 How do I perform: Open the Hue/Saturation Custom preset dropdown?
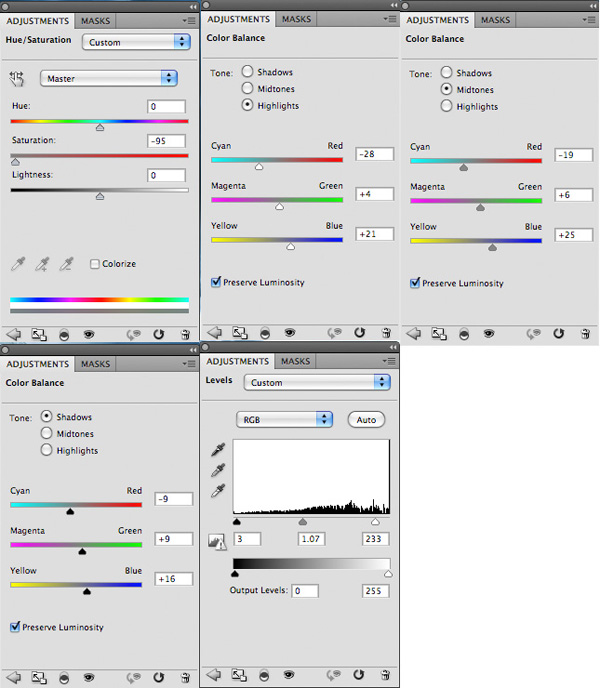(136, 42)
